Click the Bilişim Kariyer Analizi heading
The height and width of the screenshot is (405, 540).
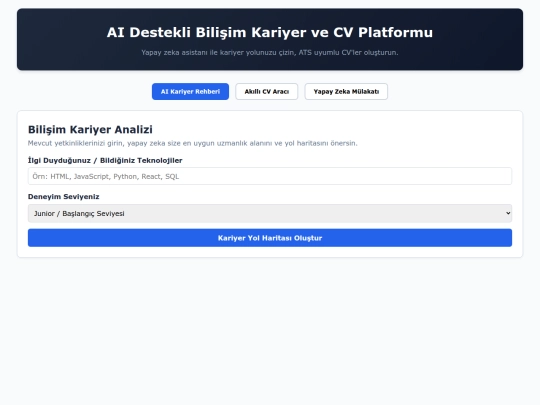[x=90, y=129]
